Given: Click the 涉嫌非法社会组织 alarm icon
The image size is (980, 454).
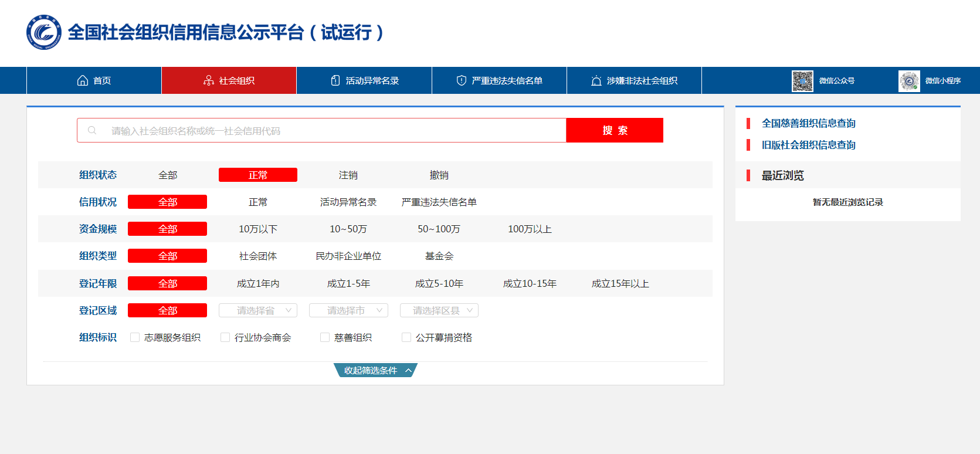Looking at the screenshot, I should (x=596, y=80).
